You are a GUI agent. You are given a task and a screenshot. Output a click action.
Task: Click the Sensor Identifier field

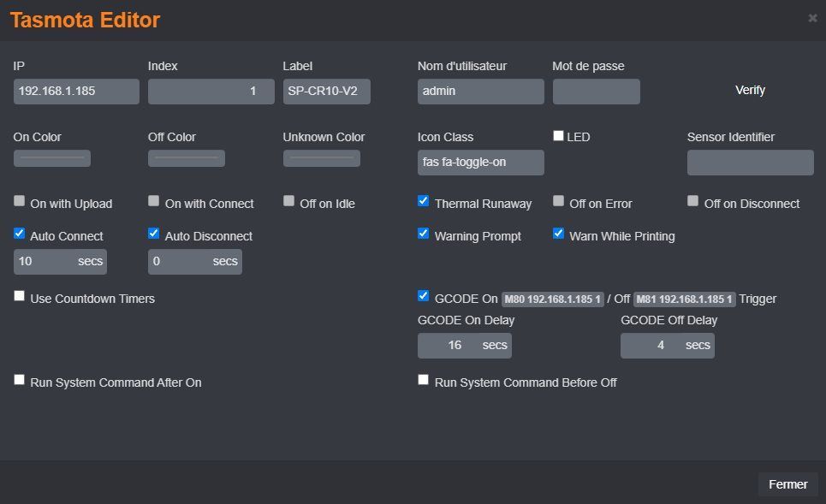[x=750, y=163]
